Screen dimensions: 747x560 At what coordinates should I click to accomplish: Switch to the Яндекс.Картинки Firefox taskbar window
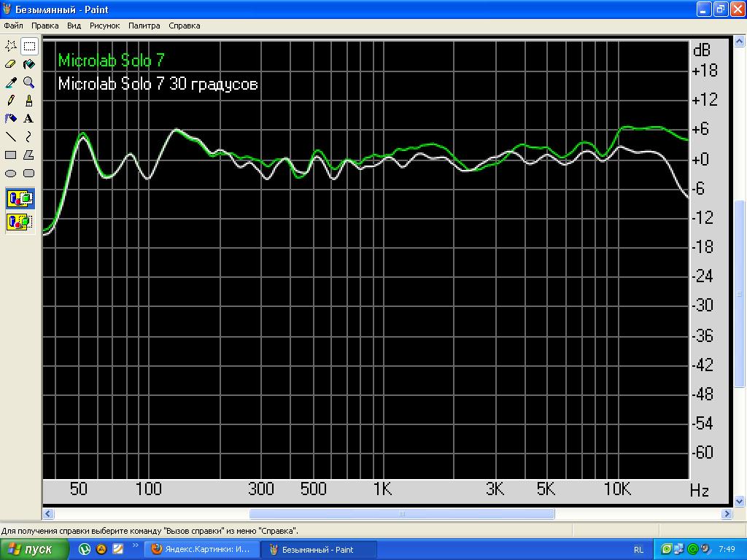click(x=202, y=550)
